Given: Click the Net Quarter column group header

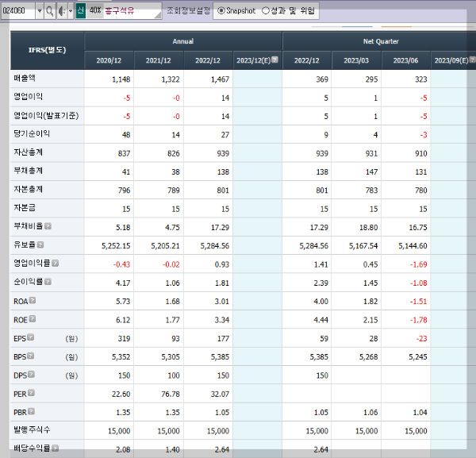Looking at the screenshot, I should (381, 41).
